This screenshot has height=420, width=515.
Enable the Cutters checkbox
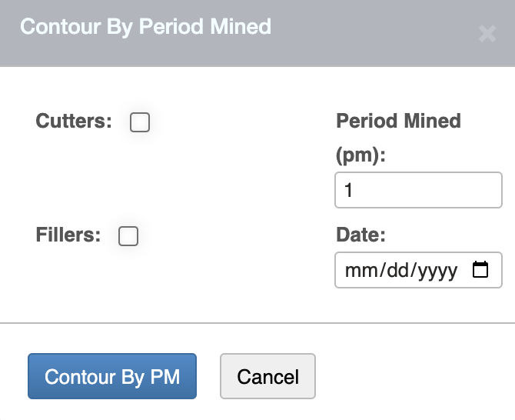(x=140, y=122)
